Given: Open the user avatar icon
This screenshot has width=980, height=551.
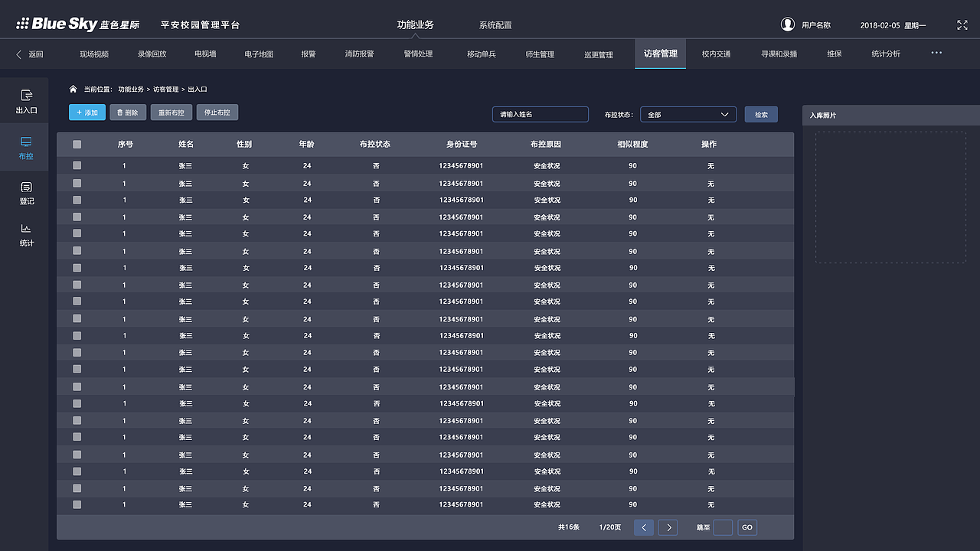Looking at the screenshot, I should click(788, 24).
